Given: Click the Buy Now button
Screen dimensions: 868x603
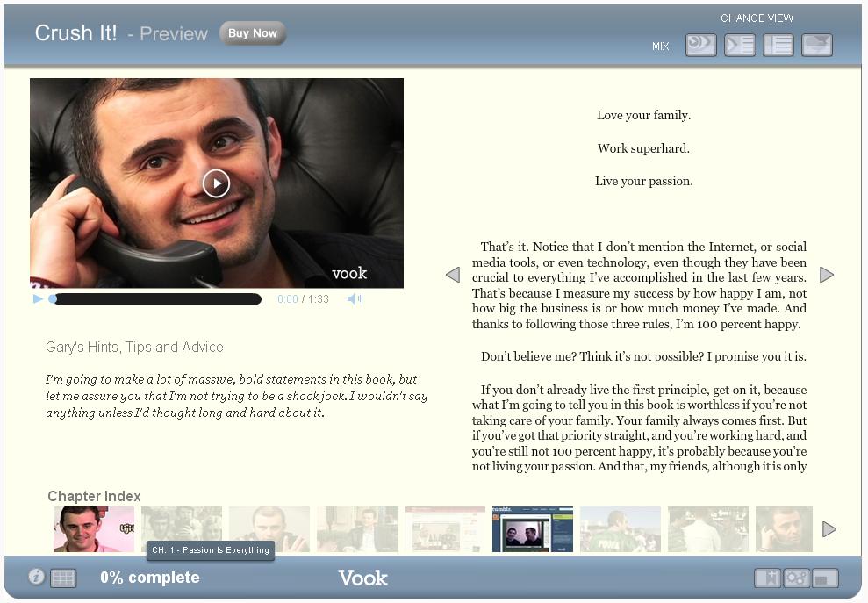Looking at the screenshot, I should click(x=253, y=33).
